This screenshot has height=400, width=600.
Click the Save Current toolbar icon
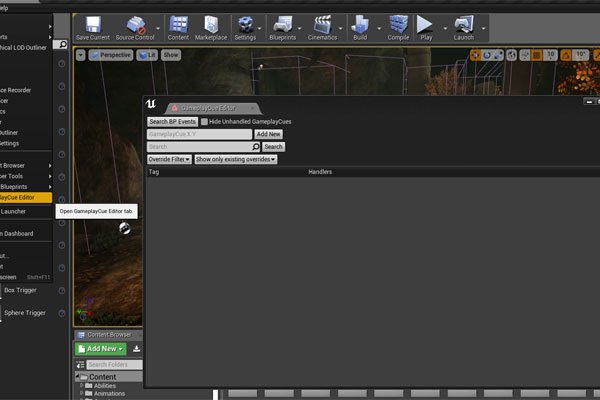93,28
